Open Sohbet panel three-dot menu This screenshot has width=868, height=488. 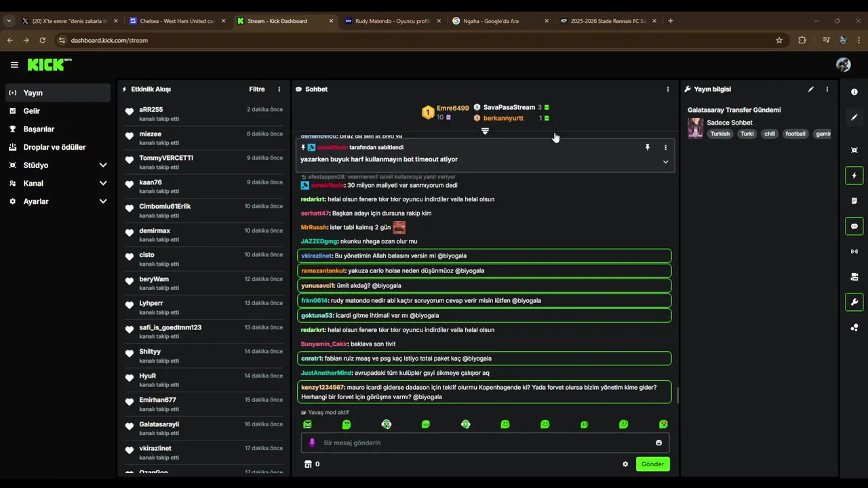coord(667,89)
